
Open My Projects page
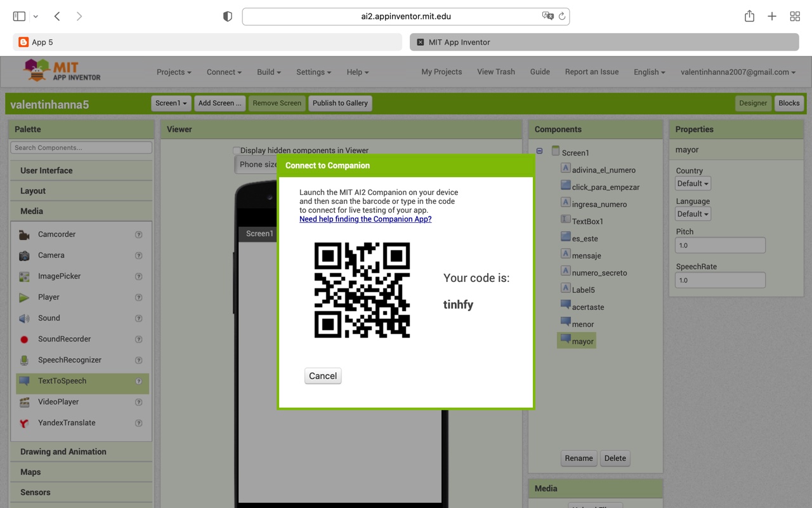pos(442,72)
